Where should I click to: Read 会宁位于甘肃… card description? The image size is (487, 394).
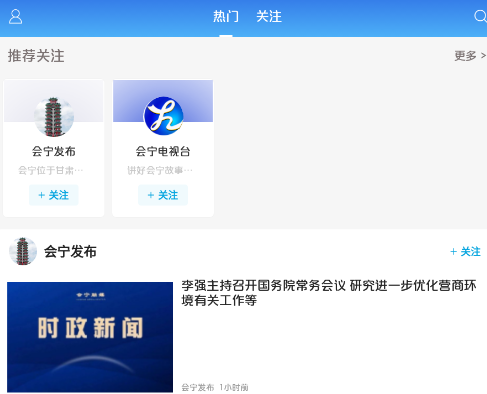[x=51, y=170]
